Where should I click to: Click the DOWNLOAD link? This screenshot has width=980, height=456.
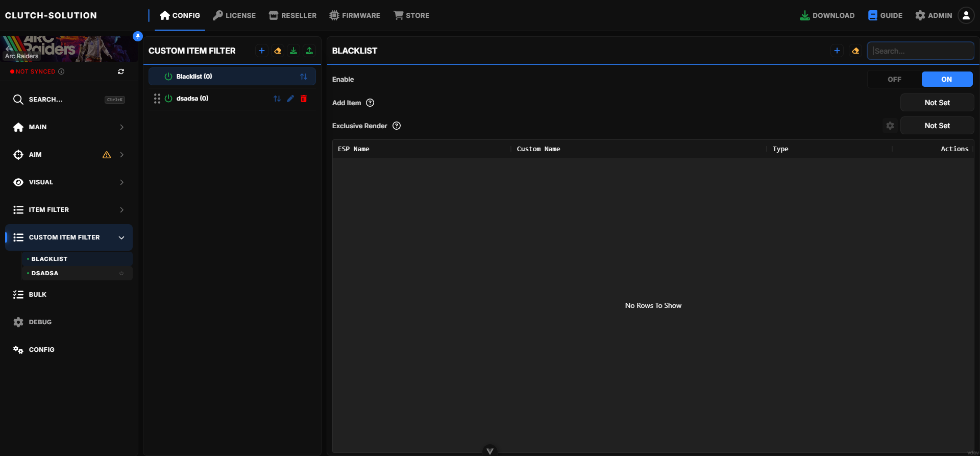(827, 15)
